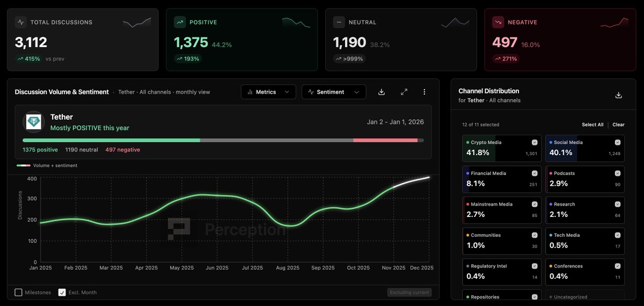Click the 271% negative trend badge
The height and width of the screenshot is (306, 644).
click(506, 59)
